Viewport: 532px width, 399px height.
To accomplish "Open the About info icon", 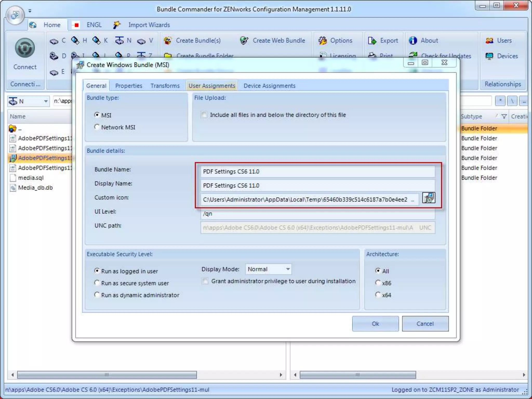I will tap(413, 41).
